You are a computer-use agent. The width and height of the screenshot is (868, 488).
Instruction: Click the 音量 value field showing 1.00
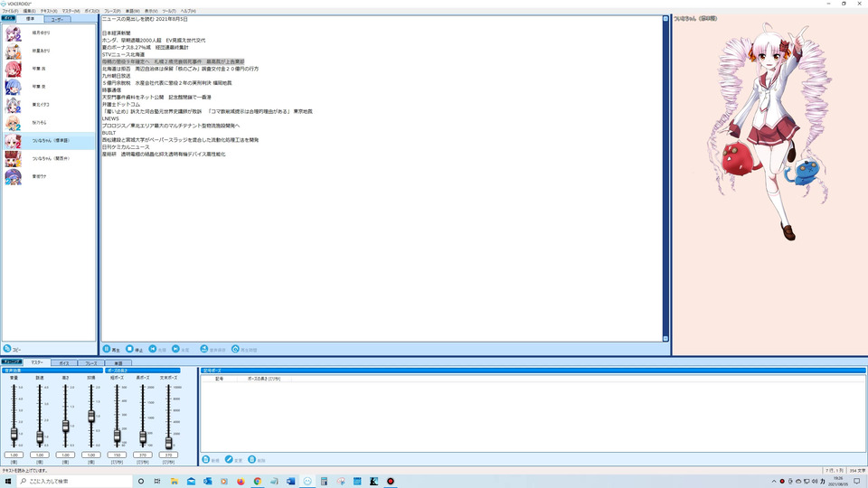14,455
